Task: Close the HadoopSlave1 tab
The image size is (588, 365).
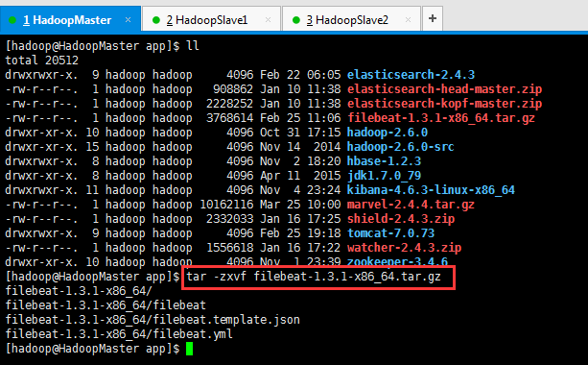Action: click(268, 19)
